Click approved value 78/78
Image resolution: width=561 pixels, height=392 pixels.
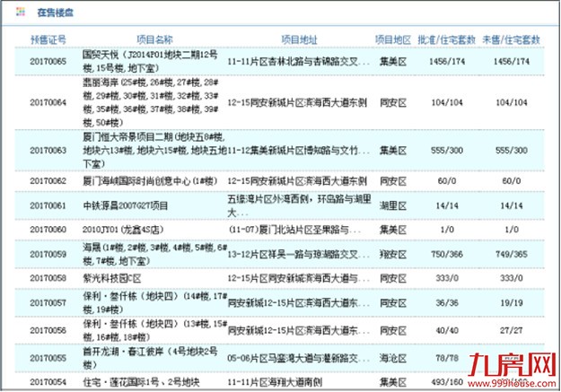[x=447, y=358]
